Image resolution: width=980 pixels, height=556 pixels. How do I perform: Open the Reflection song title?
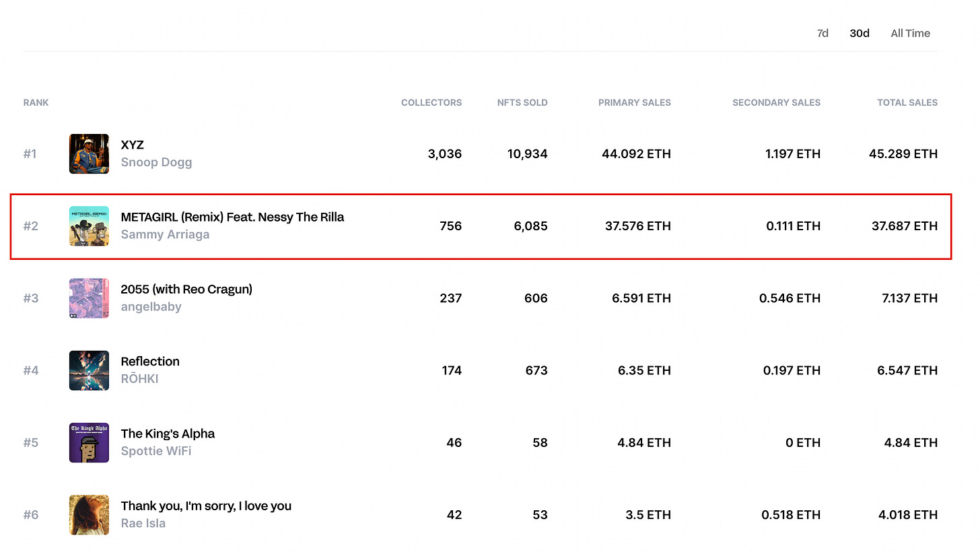tap(150, 361)
